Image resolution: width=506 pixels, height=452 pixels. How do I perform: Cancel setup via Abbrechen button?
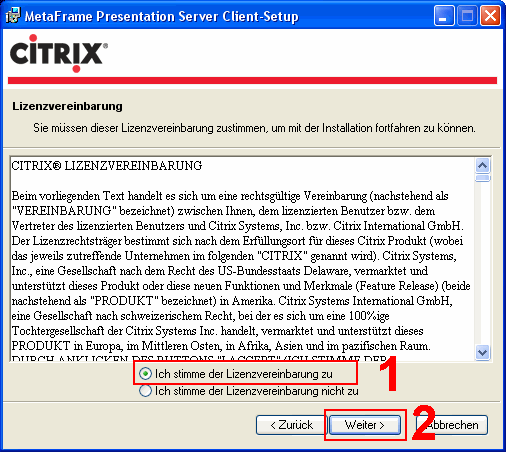(452, 425)
